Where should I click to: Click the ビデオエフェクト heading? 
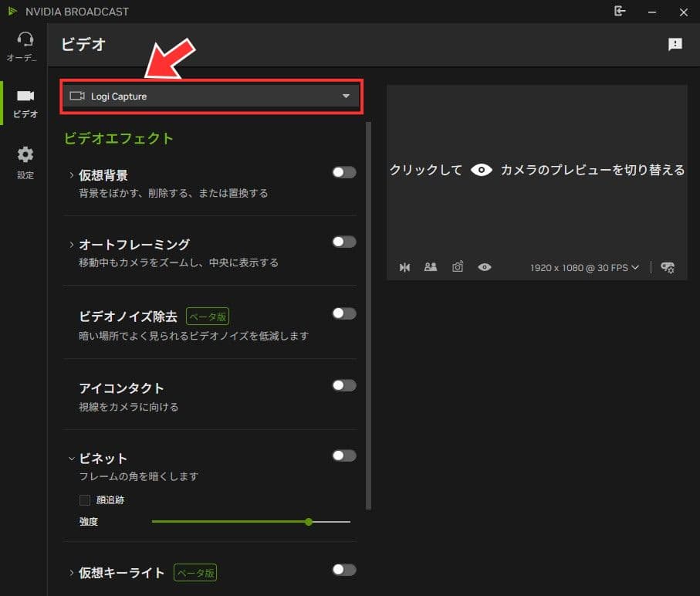click(x=118, y=138)
